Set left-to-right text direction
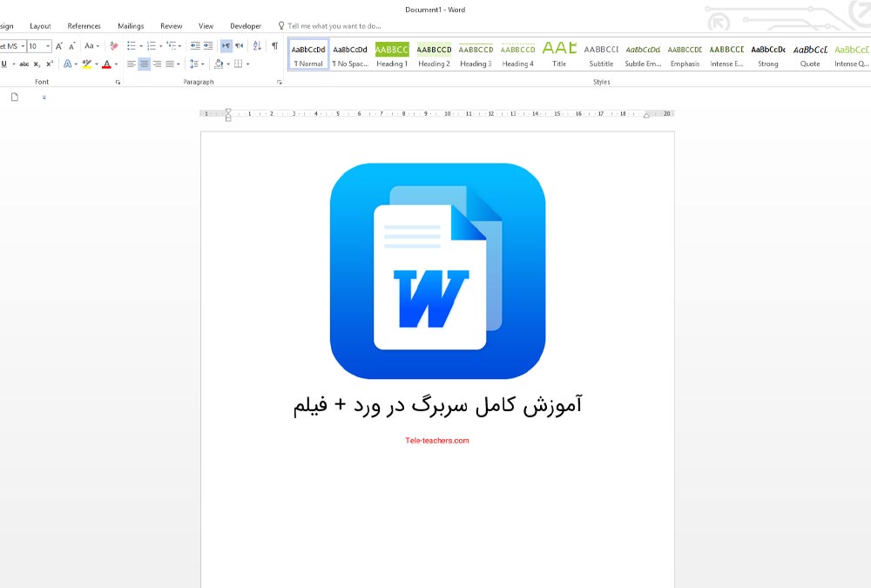Viewport: 871px width, 588px height. pyautogui.click(x=226, y=46)
